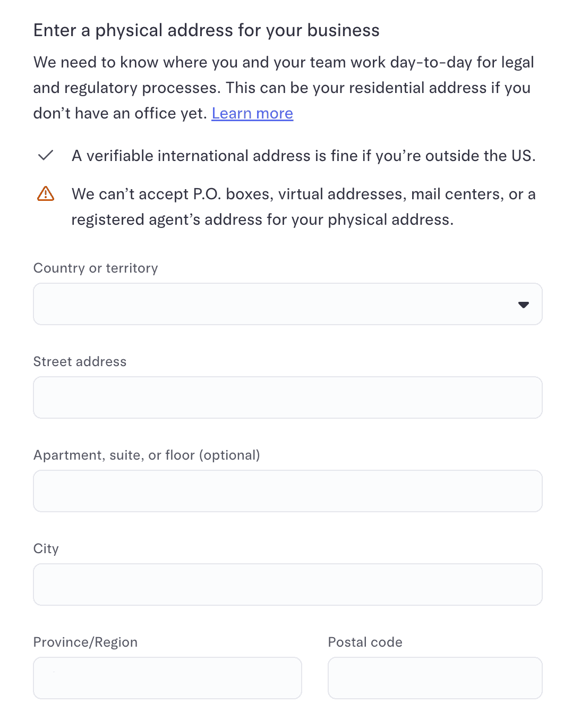Viewport: 581px width, 728px height.
Task: Click the paragraph about legal and regulatory processes
Action: tap(283, 88)
